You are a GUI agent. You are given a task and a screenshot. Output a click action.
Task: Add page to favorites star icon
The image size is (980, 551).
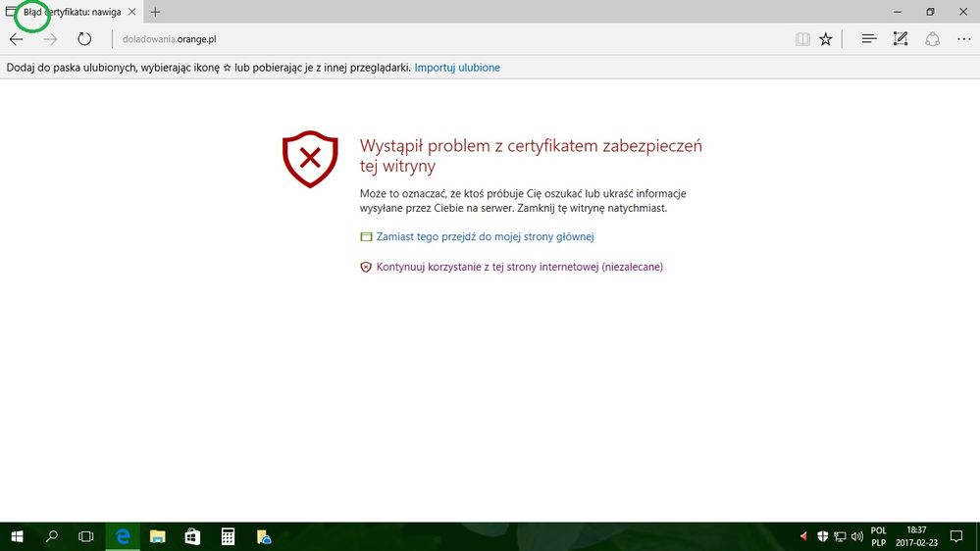(x=826, y=39)
